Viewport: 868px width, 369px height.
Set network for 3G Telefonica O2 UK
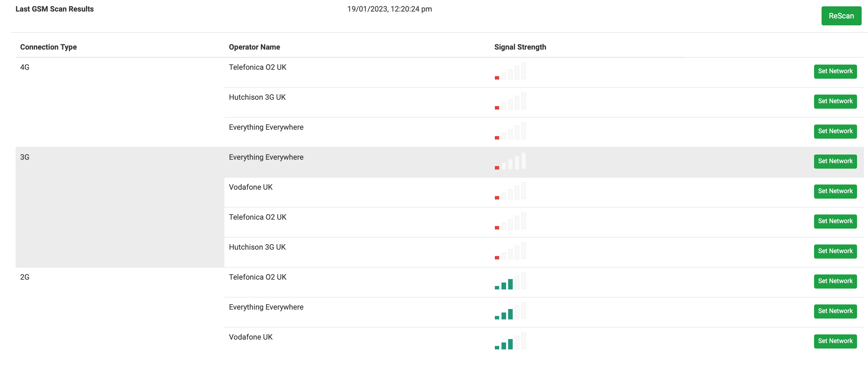point(835,221)
